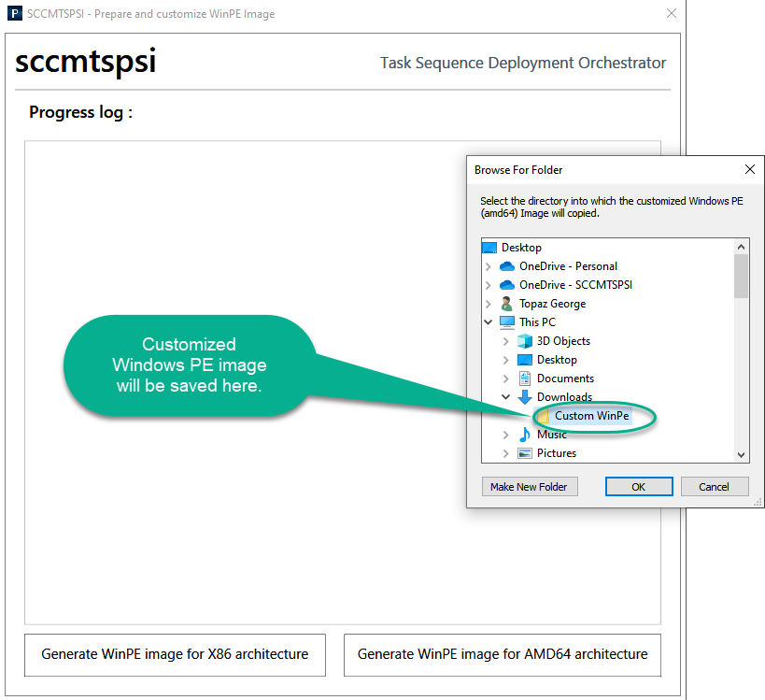765x700 pixels.
Task: Click the SCCMTSPSI app icon in title bar
Action: tap(16, 14)
